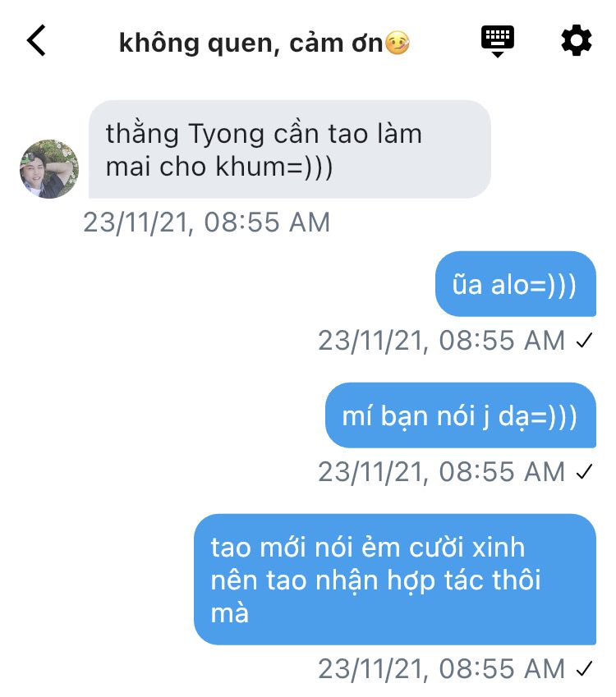
Task: Tap the timestamp below 'ũa alo=)))'
Action: [x=441, y=341]
